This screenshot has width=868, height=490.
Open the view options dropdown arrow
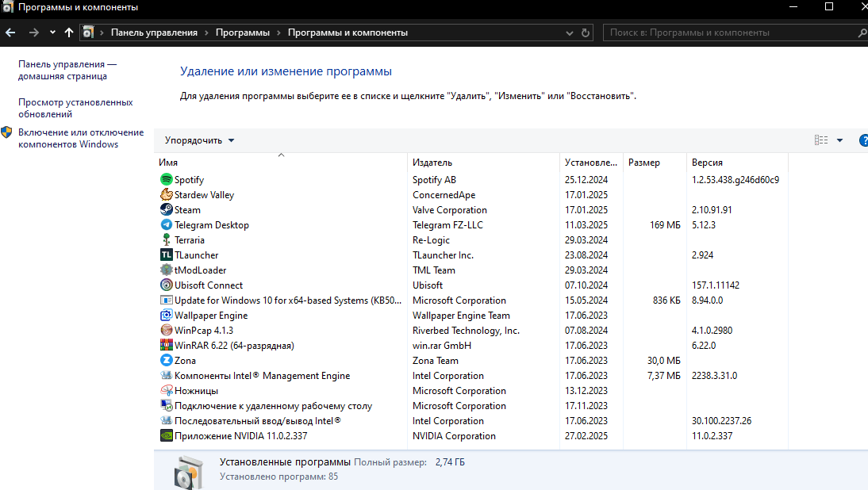[x=839, y=140]
